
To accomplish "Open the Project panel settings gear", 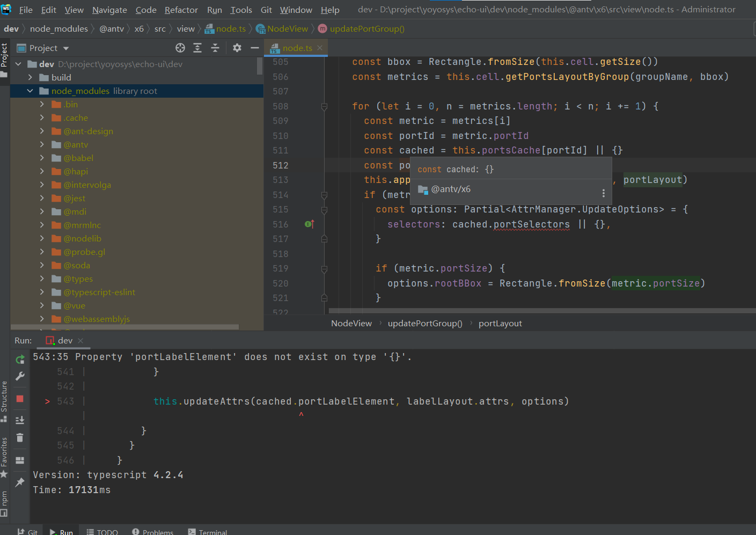I will tap(237, 48).
